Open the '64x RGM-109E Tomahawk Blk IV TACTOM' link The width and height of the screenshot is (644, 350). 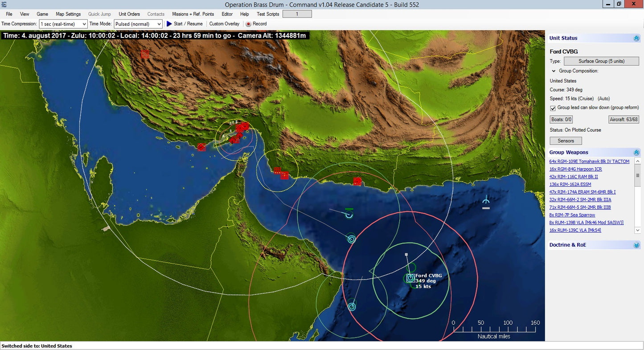pyautogui.click(x=589, y=161)
